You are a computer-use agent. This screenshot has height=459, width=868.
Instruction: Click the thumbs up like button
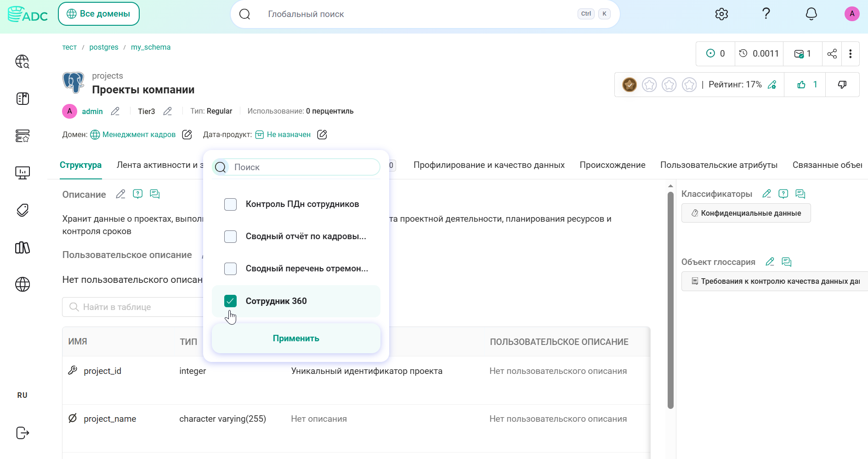(x=807, y=85)
